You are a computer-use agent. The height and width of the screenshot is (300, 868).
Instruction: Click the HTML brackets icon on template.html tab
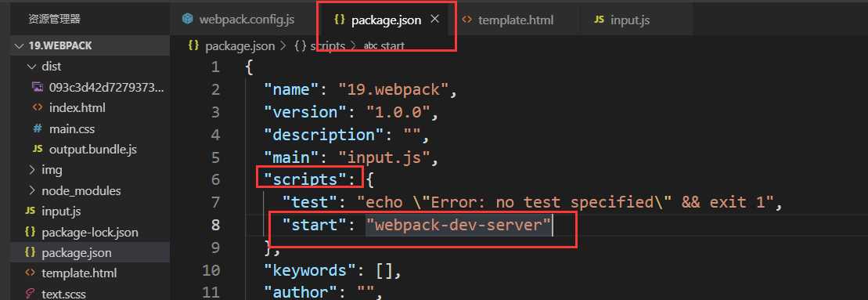(467, 20)
